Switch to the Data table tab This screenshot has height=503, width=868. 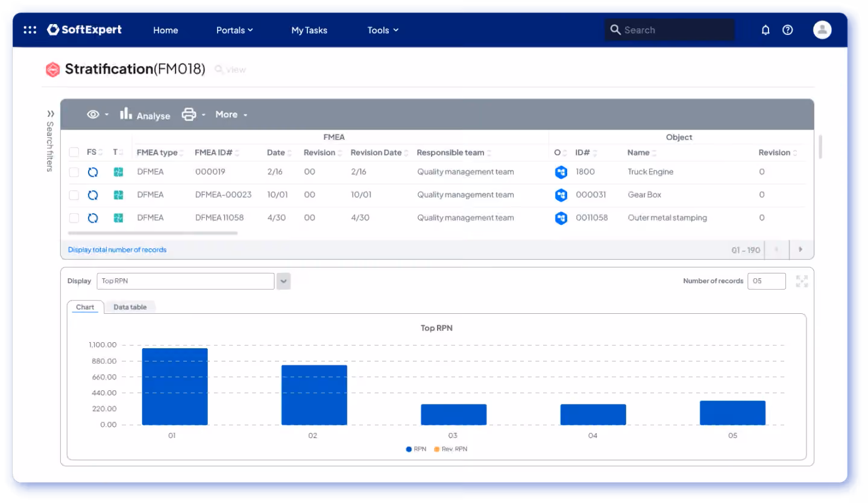click(130, 307)
